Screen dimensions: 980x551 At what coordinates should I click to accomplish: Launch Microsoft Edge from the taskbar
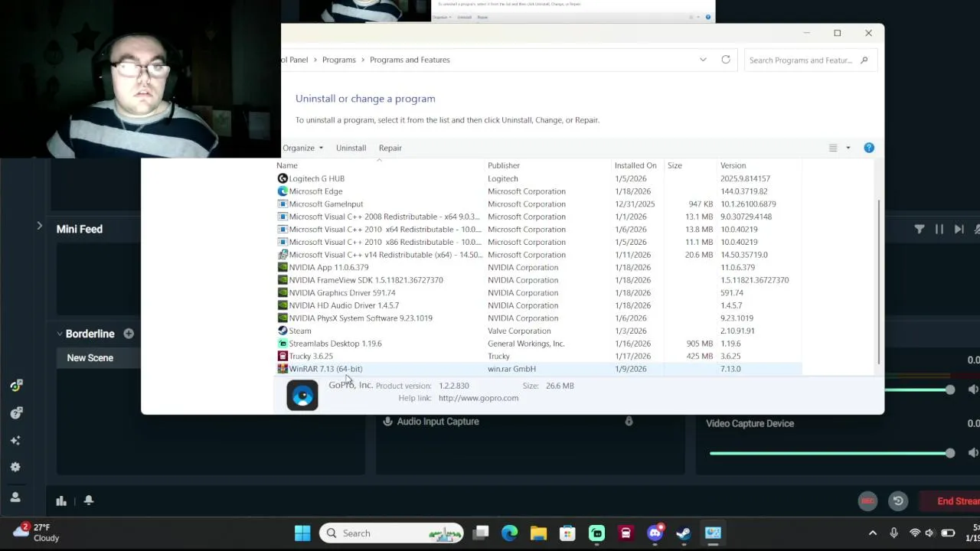pos(509,533)
